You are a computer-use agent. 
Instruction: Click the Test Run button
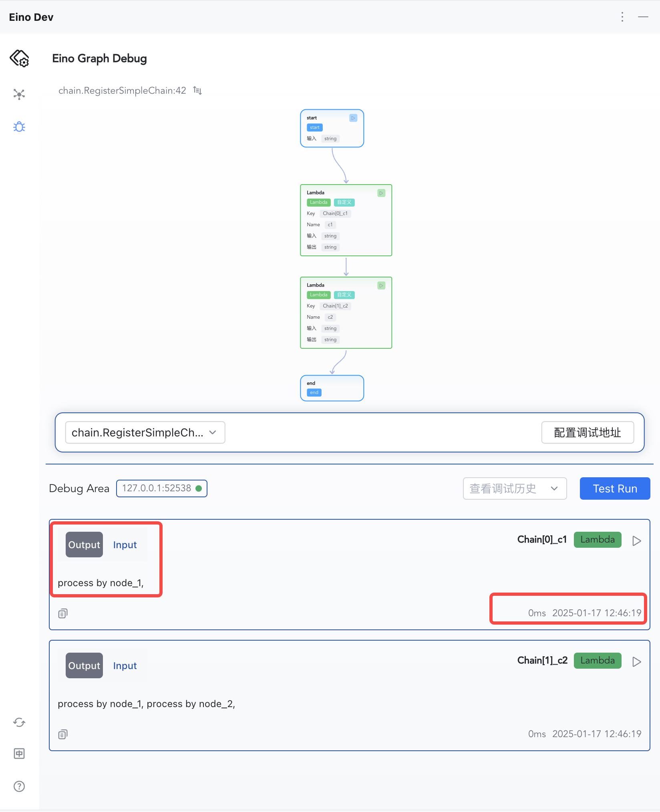(x=615, y=488)
